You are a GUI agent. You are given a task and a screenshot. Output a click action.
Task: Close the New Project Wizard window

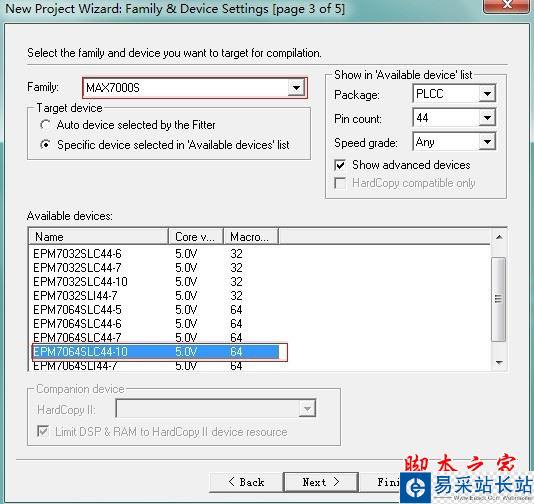tap(507, 5)
